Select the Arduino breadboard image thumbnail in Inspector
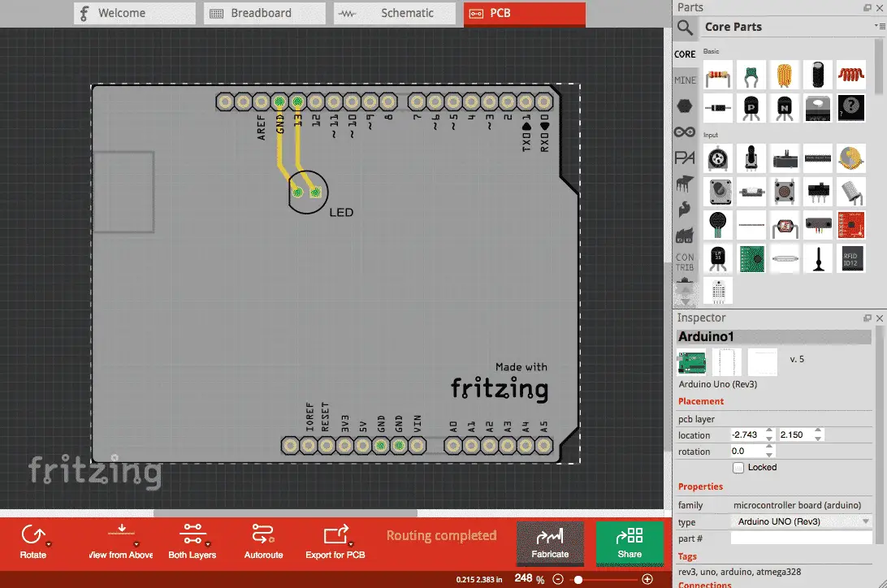Image resolution: width=887 pixels, height=588 pixels. pos(692,362)
